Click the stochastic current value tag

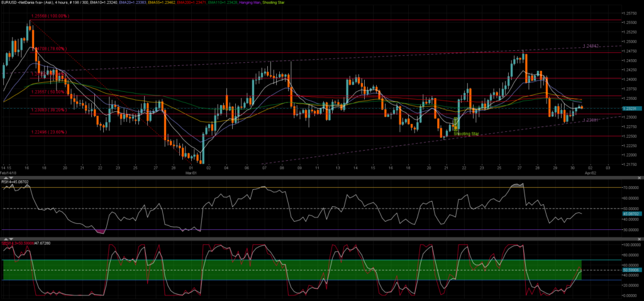(630, 270)
